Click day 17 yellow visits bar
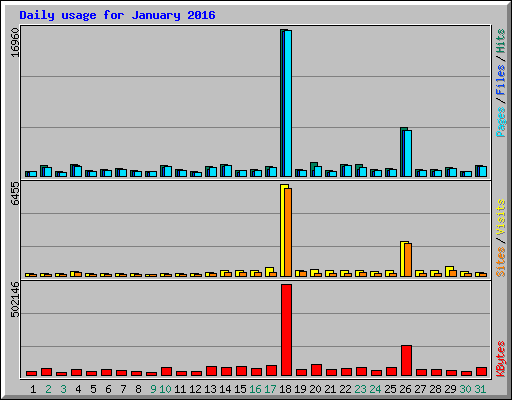 (x=269, y=272)
